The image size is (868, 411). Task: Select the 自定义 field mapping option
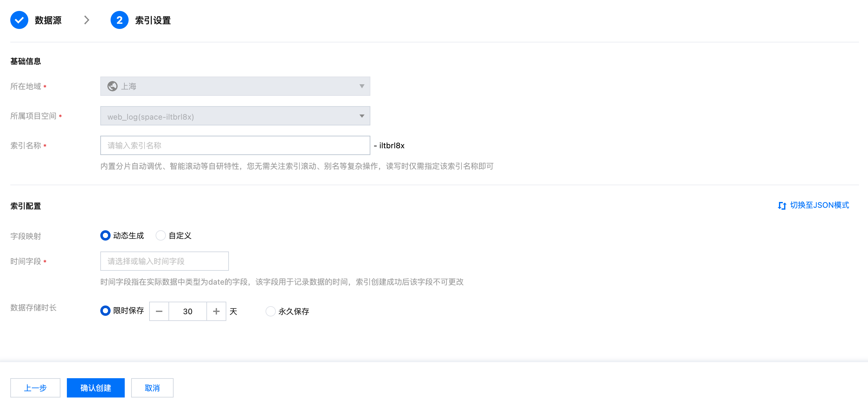(x=161, y=235)
